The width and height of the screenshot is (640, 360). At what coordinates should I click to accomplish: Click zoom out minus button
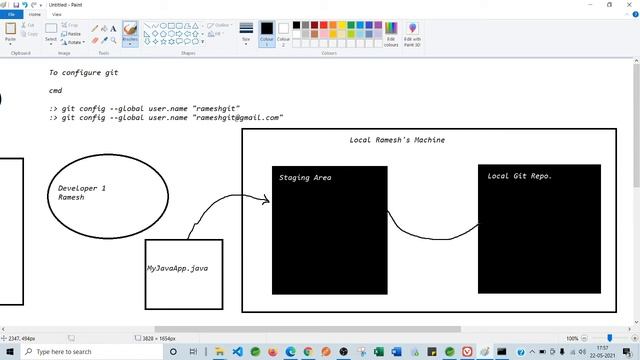tap(584, 338)
